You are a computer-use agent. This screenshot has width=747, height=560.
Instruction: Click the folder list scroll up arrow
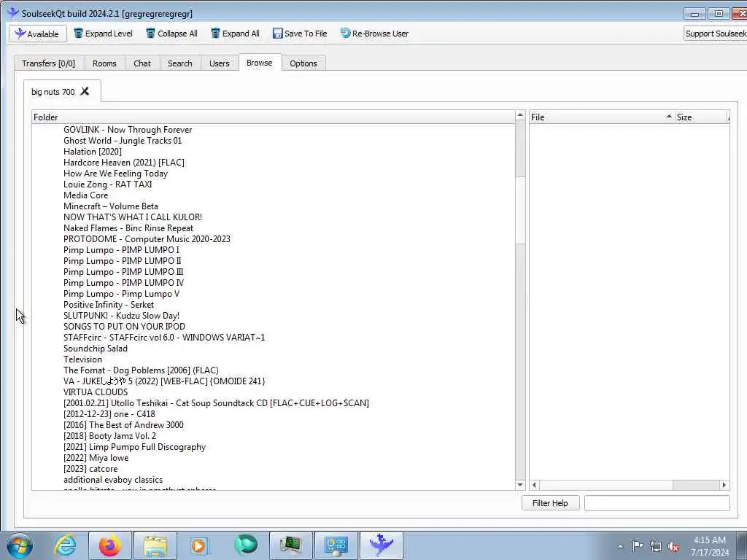(x=520, y=115)
